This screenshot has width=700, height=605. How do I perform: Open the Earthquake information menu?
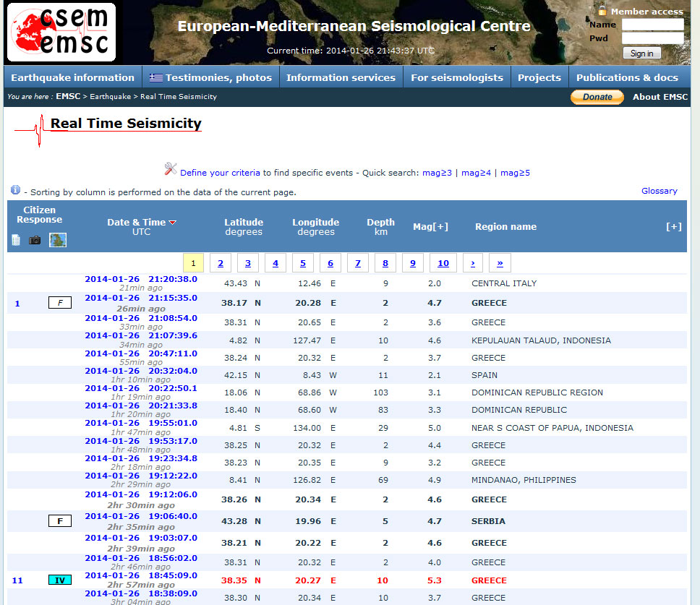(x=72, y=77)
